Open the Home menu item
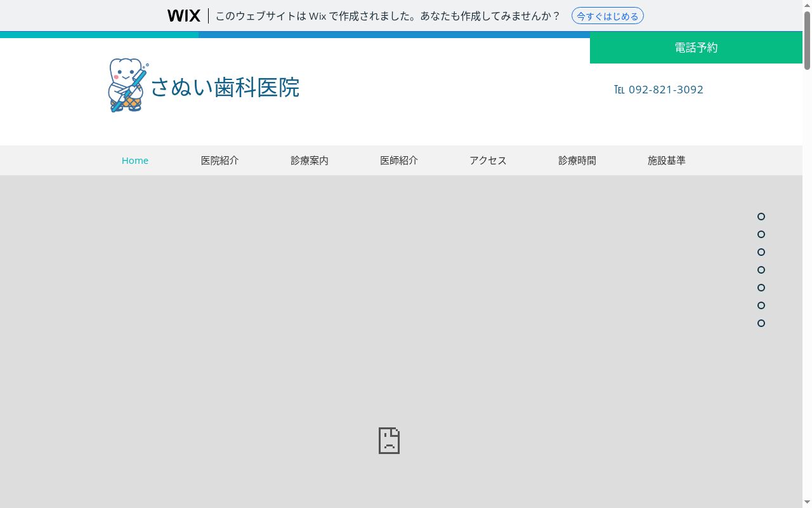Image resolution: width=812 pixels, height=508 pixels. pos(135,161)
